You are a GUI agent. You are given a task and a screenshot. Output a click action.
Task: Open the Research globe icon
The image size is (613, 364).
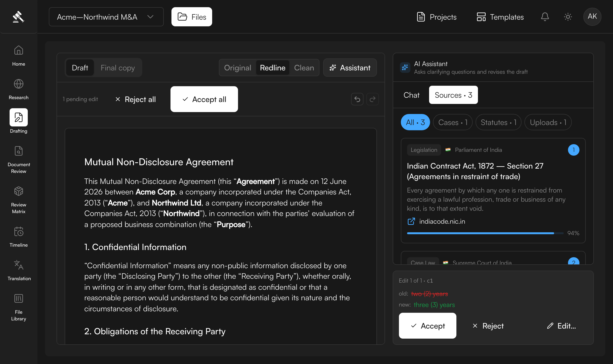[x=19, y=84]
